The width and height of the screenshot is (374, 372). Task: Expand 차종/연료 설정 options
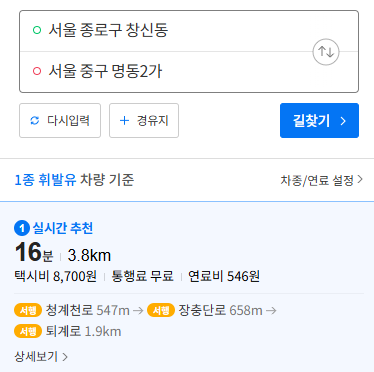[x=322, y=180]
